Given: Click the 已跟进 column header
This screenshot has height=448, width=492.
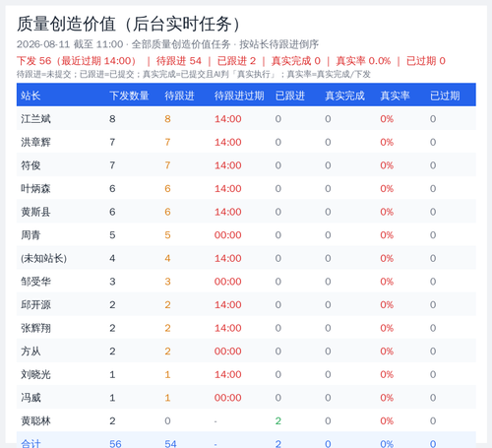Looking at the screenshot, I should [290, 96].
